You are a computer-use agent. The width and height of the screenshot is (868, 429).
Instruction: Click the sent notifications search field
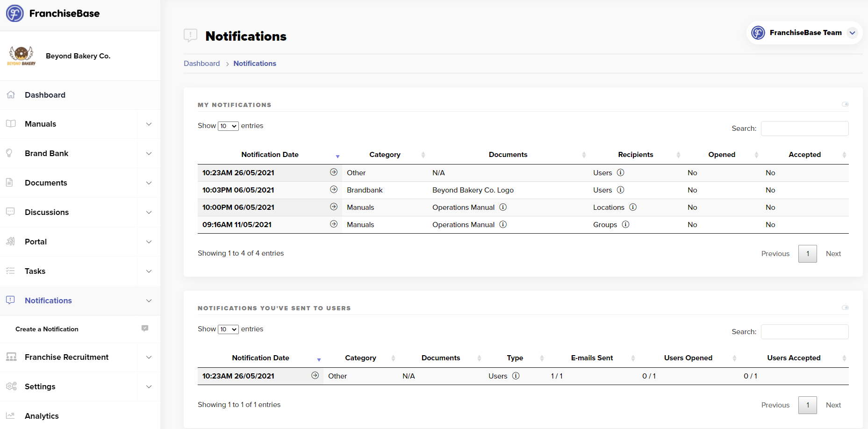(804, 332)
